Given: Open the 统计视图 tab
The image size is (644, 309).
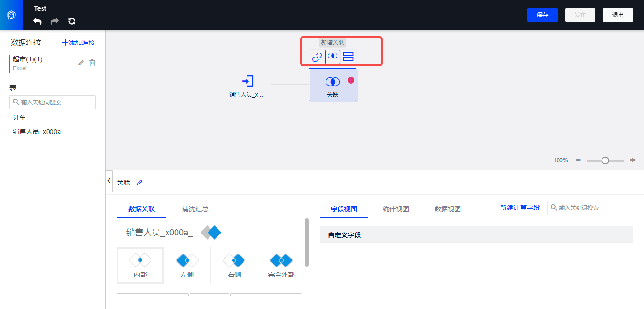Looking at the screenshot, I should pos(396,209).
